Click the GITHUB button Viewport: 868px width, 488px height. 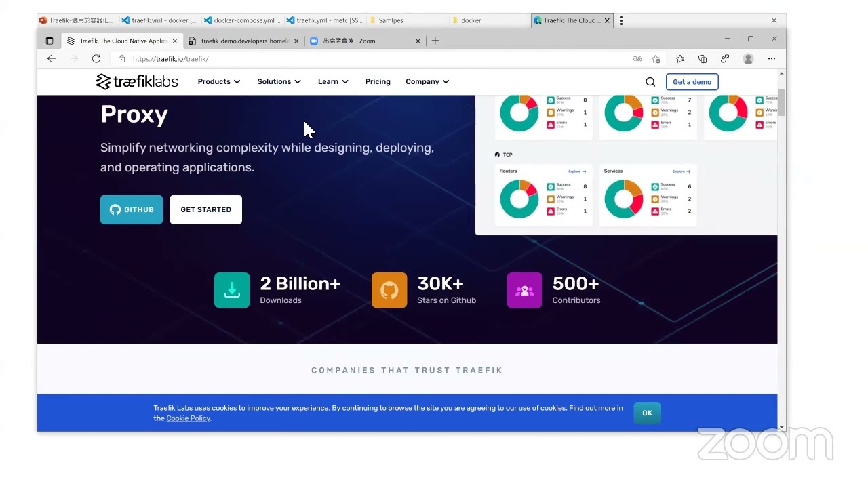pos(132,209)
